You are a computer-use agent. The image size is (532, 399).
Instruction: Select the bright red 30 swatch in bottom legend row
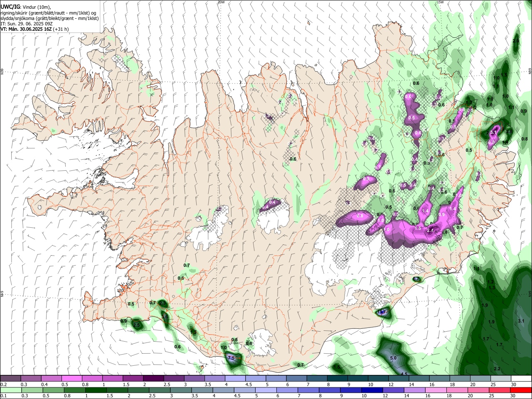521,390
